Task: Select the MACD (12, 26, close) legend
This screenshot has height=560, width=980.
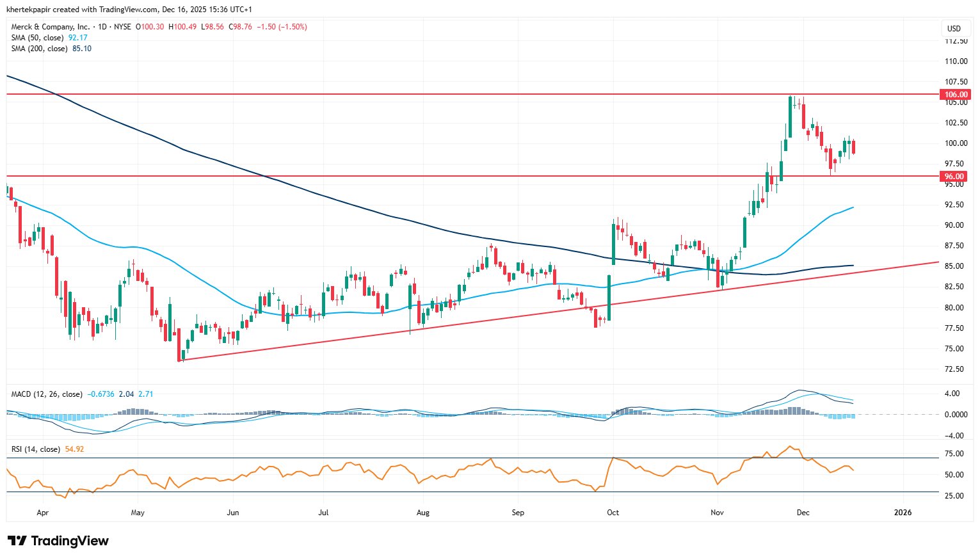Action: point(47,394)
